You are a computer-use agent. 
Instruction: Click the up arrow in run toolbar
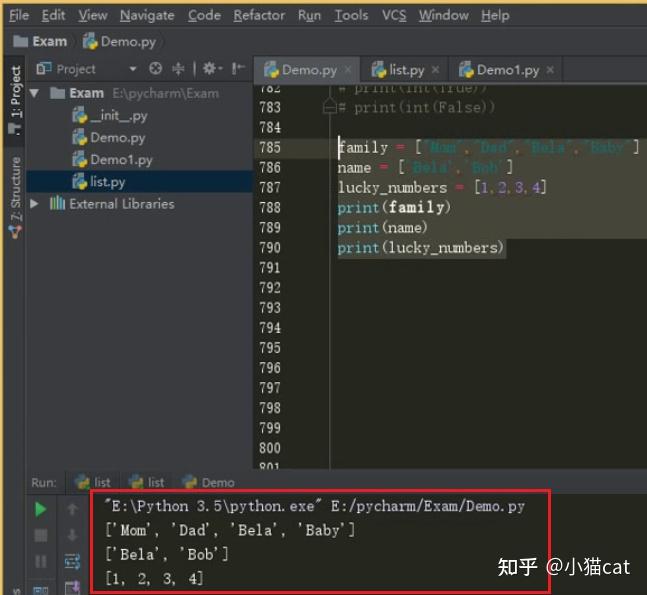click(x=72, y=509)
